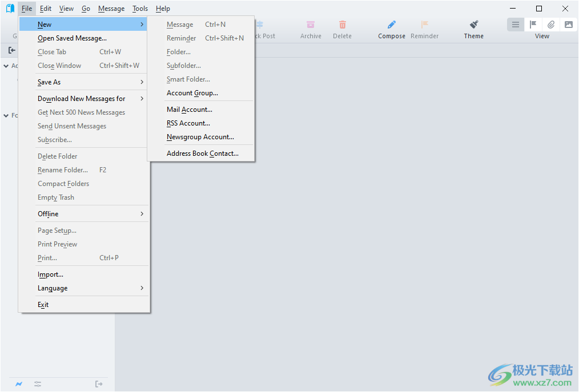
Task: Choose Smart Folder... in New submenu
Action: 201,79
